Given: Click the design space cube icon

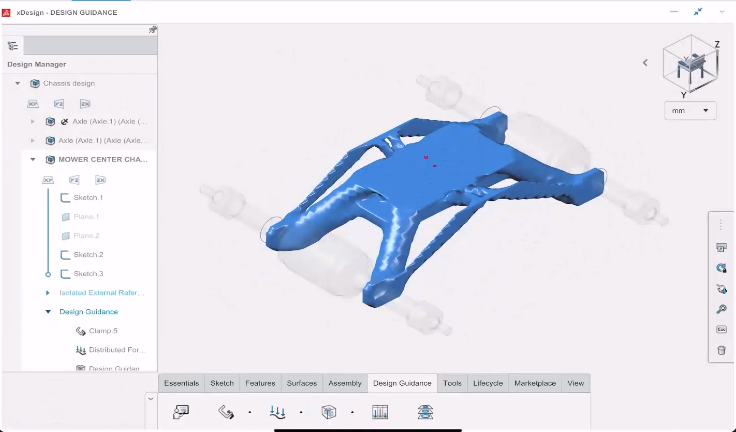Looking at the screenshot, I should point(328,411).
